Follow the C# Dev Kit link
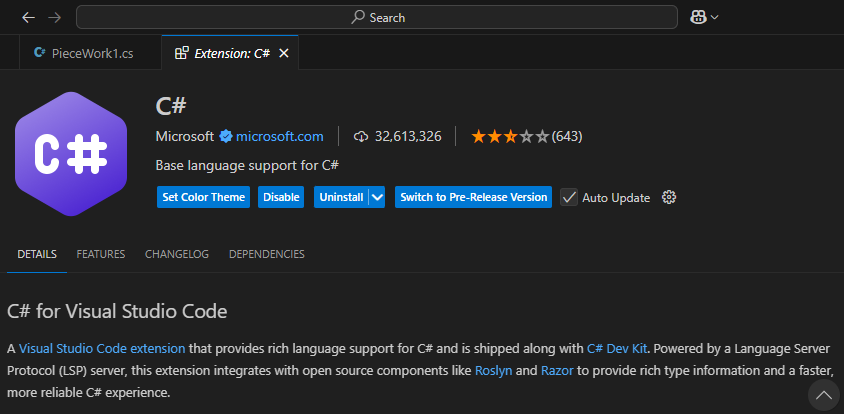Screen dimensions: 844x414 (x=617, y=348)
